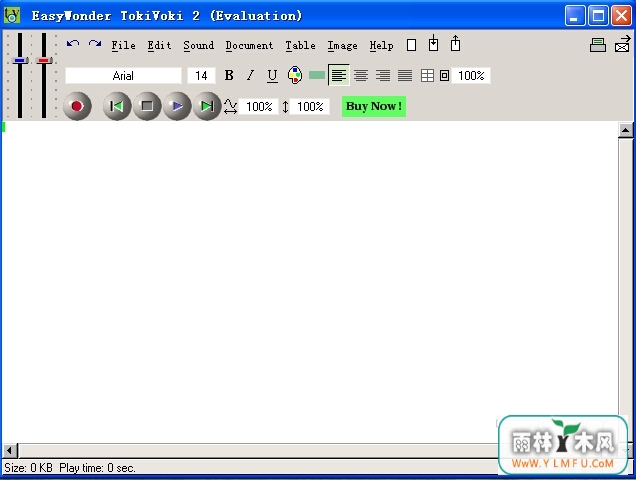Click inside the blank document area
This screenshot has height=480, width=636.
(x=310, y=282)
